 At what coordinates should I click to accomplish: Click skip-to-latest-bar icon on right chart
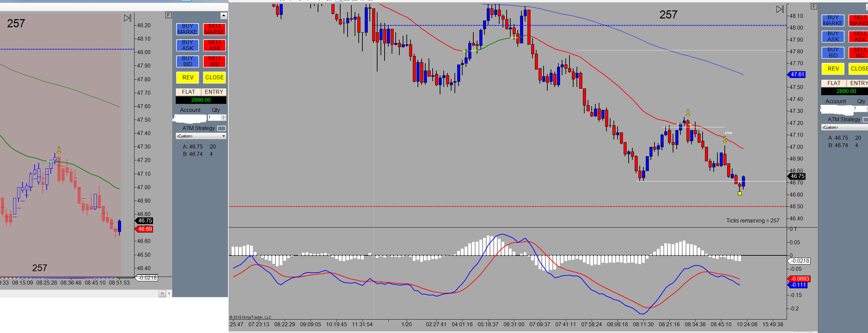pos(780,9)
